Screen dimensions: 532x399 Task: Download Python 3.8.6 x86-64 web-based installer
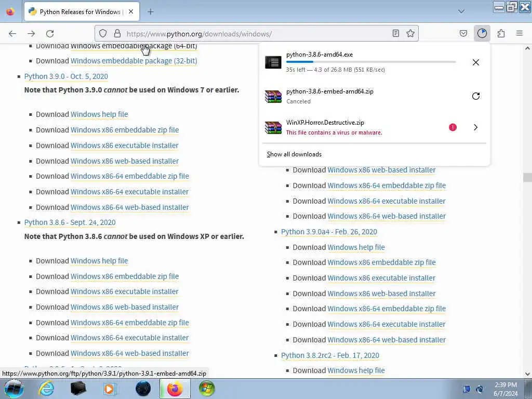[x=129, y=353]
